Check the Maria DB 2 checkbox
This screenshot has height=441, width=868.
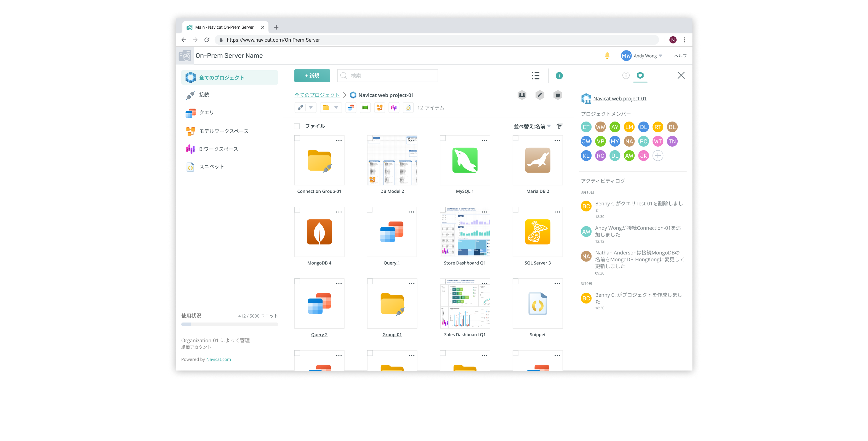(x=516, y=138)
